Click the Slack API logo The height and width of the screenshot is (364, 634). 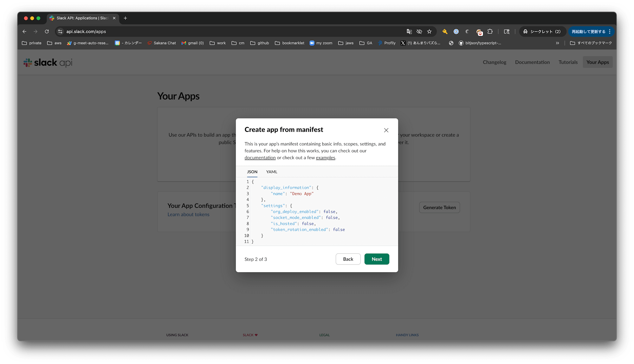pyautogui.click(x=48, y=63)
